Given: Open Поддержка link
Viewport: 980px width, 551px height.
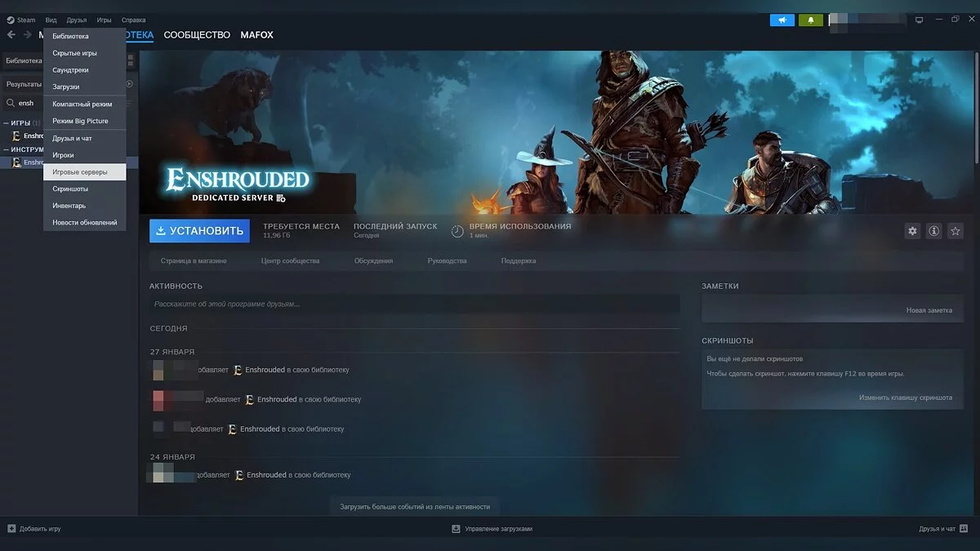Looking at the screenshot, I should tap(519, 260).
